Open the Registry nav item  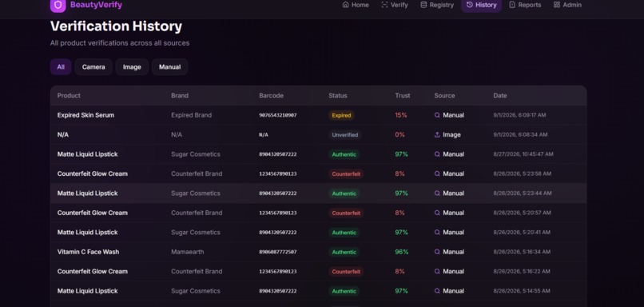click(436, 5)
